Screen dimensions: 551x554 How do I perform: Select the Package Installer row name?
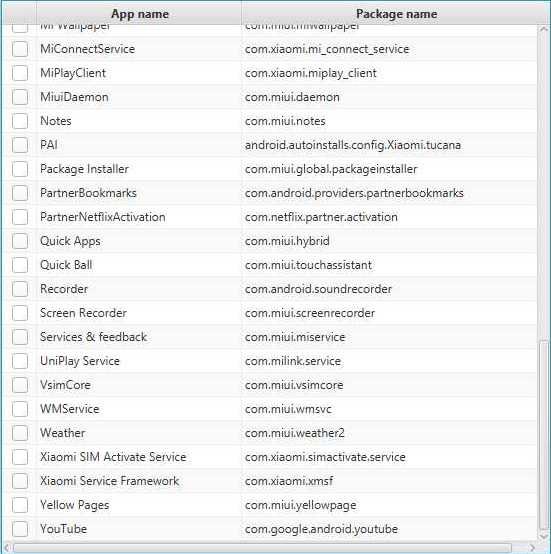(x=84, y=169)
